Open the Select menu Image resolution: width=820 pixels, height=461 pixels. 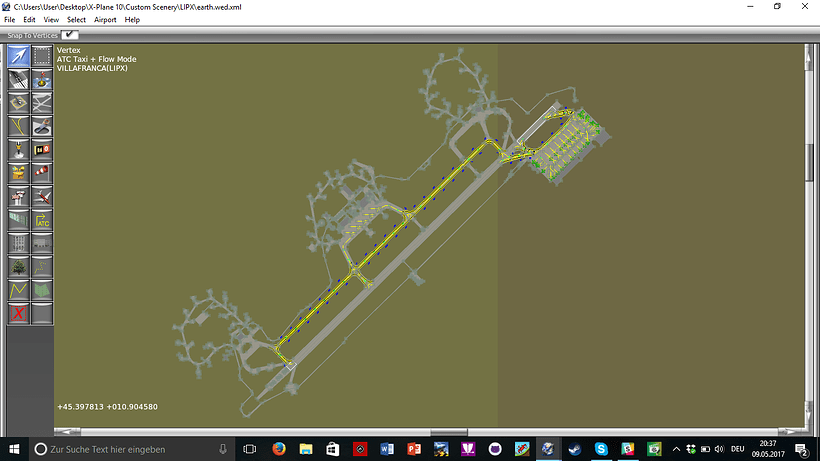[x=76, y=20]
